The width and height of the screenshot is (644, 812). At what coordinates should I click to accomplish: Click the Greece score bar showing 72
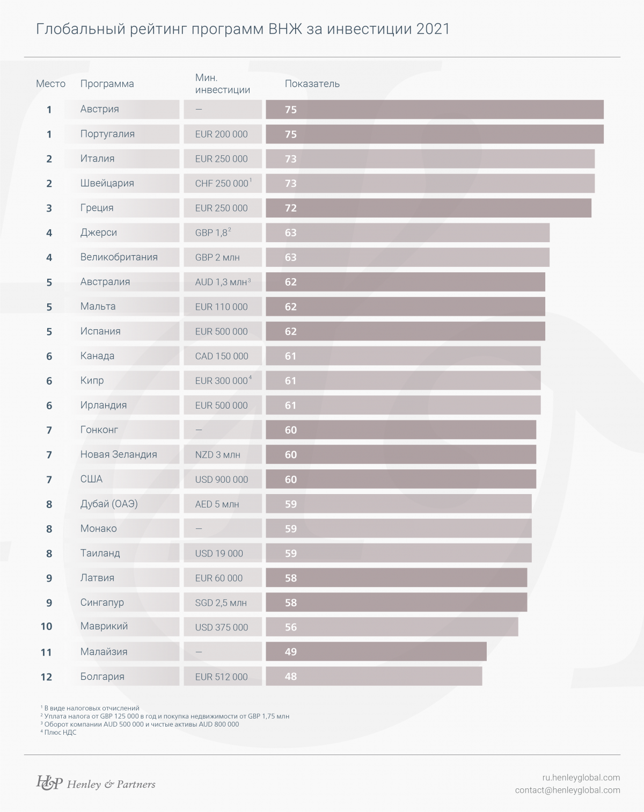(x=428, y=208)
